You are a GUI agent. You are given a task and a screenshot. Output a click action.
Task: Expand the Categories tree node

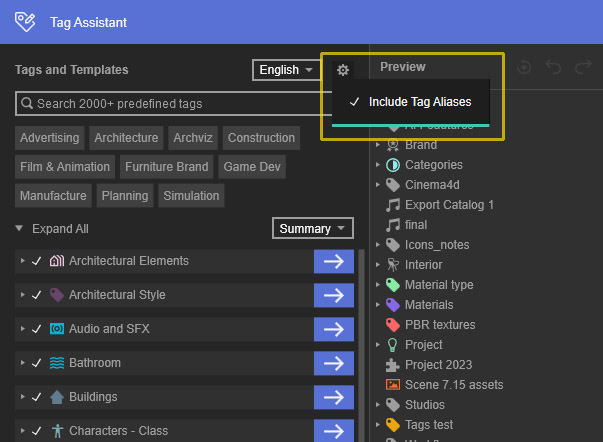(378, 165)
